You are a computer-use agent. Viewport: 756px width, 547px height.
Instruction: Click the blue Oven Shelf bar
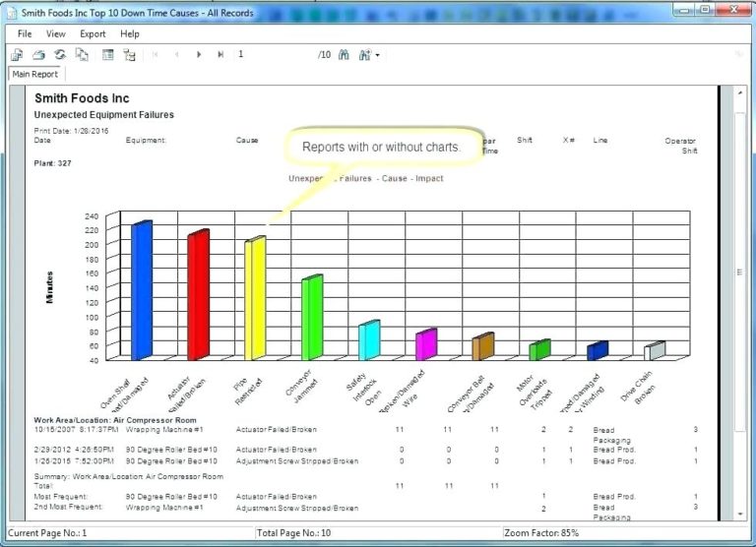pos(142,290)
